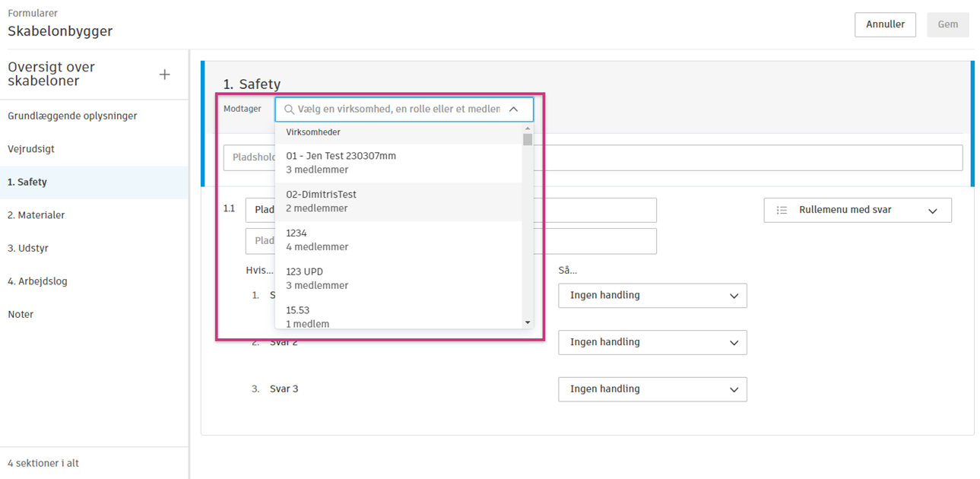Click the plus icon to add a template section
This screenshot has width=980, height=479.
click(164, 75)
